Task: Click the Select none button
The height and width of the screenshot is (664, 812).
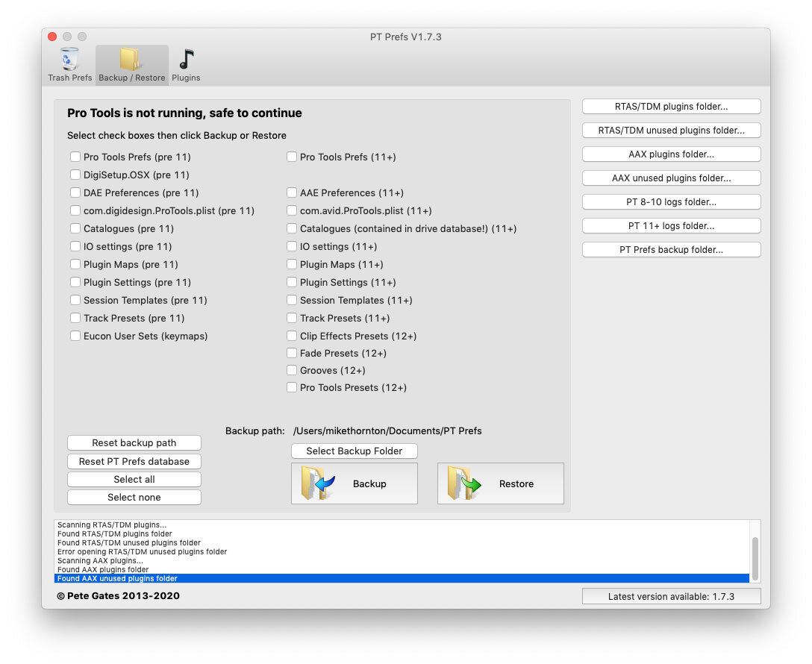Action: 134,497
